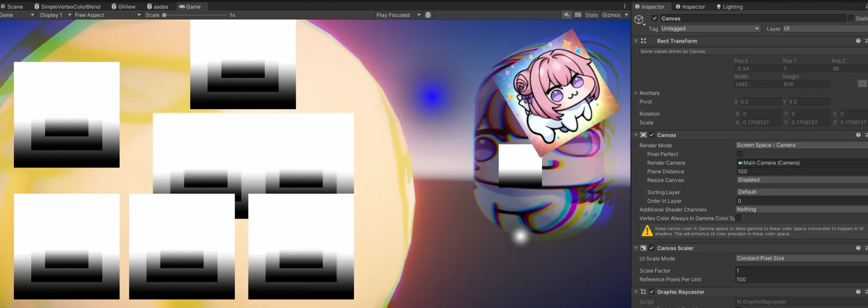Open the asdas tab
Screen dimensions: 868x308
pyautogui.click(x=158, y=6)
